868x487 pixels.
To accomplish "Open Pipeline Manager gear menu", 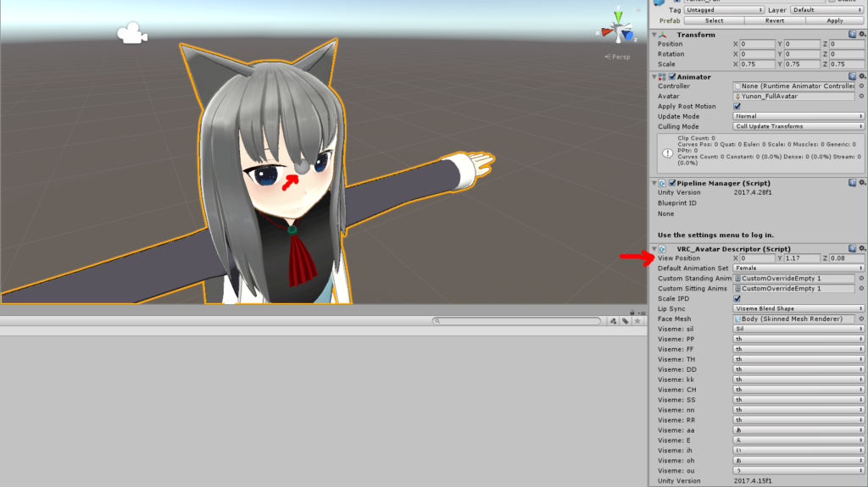I will (862, 183).
